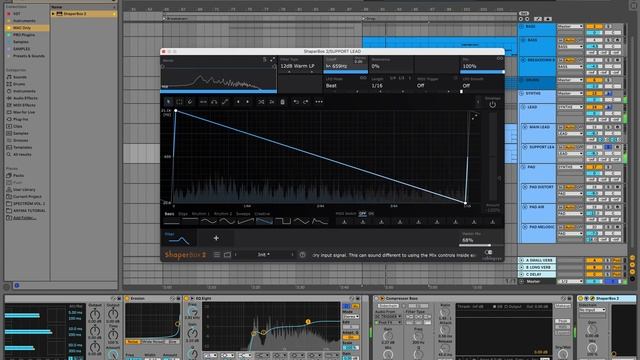This screenshot has width=640, height=360.
Task: Switch to the Creative presets tab
Action: (262, 214)
